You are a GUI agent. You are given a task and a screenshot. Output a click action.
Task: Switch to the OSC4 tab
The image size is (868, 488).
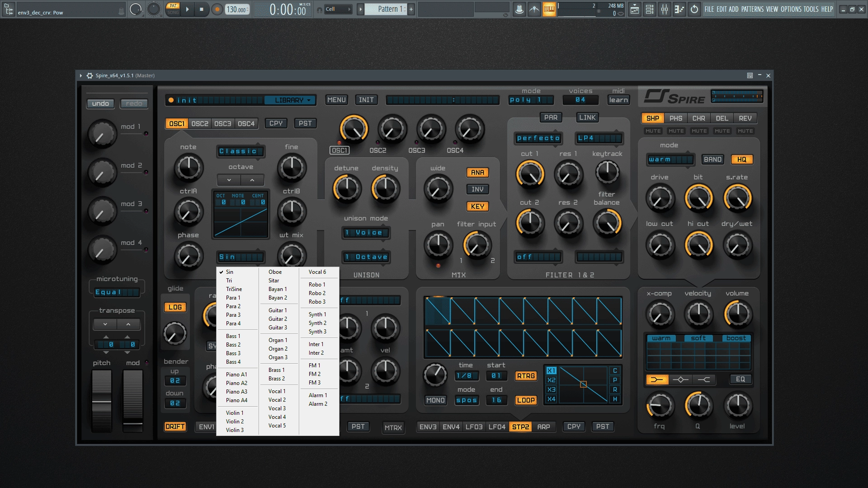[246, 123]
